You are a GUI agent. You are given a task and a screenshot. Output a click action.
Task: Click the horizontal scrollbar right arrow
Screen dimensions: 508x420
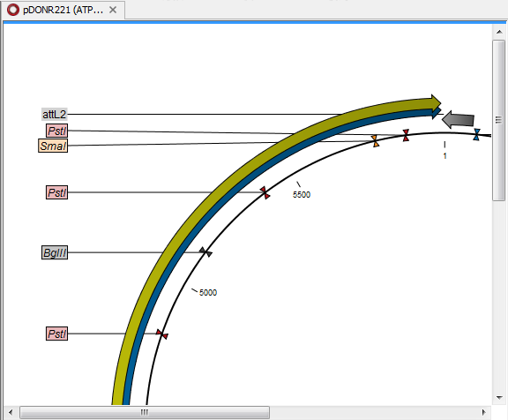click(483, 412)
